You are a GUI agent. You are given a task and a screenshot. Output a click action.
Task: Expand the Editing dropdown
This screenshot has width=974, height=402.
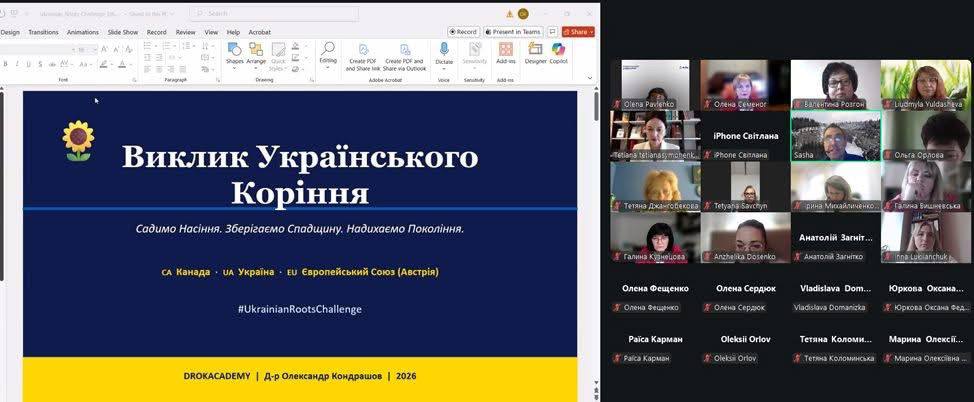pyautogui.click(x=328, y=56)
